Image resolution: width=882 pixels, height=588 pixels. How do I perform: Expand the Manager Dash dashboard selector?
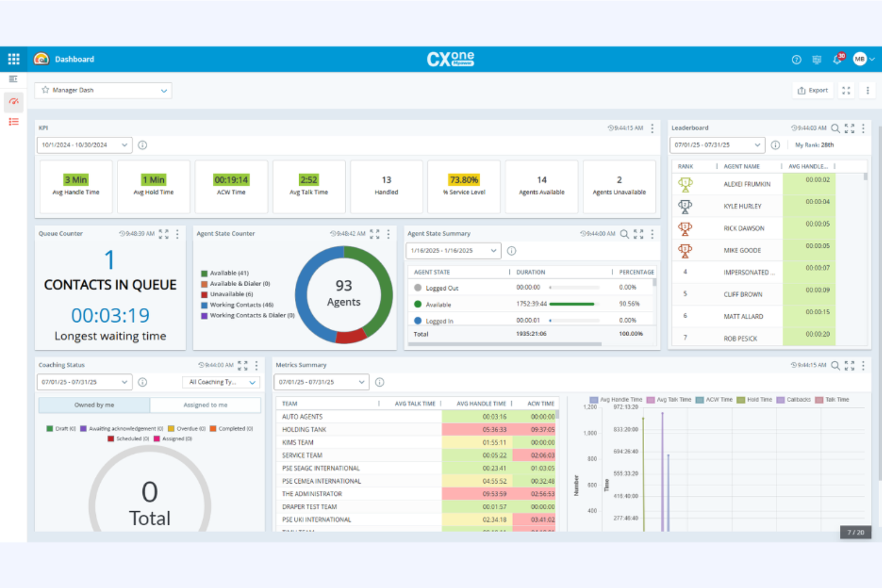coord(163,90)
